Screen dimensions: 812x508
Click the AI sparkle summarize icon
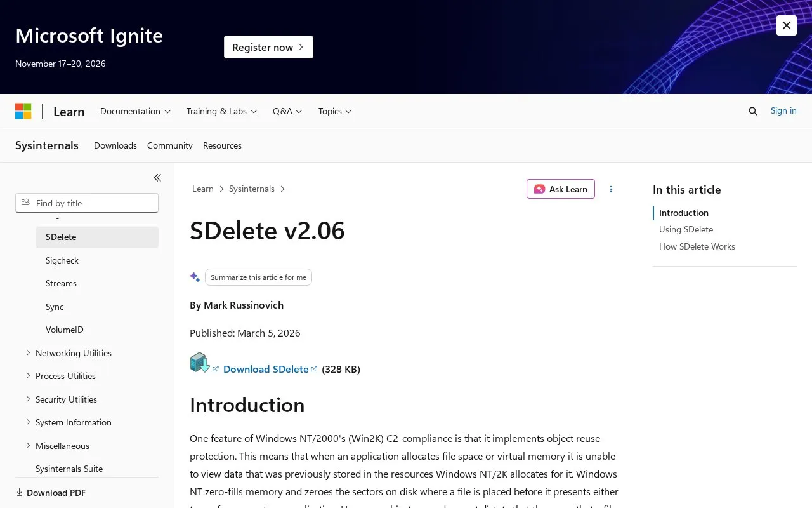(x=195, y=277)
